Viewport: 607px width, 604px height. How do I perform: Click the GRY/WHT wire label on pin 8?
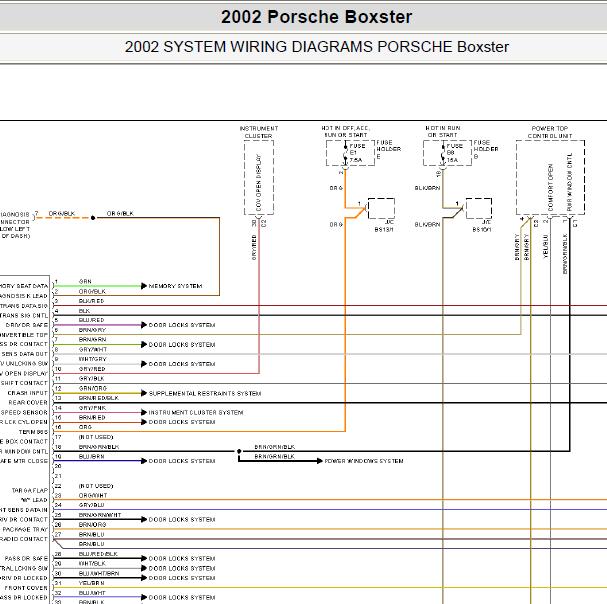[93, 349]
